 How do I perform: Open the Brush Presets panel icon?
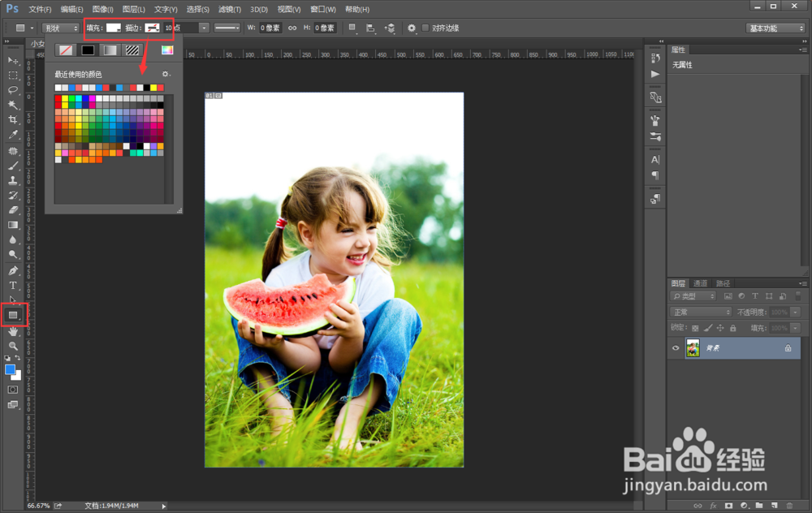point(655,136)
